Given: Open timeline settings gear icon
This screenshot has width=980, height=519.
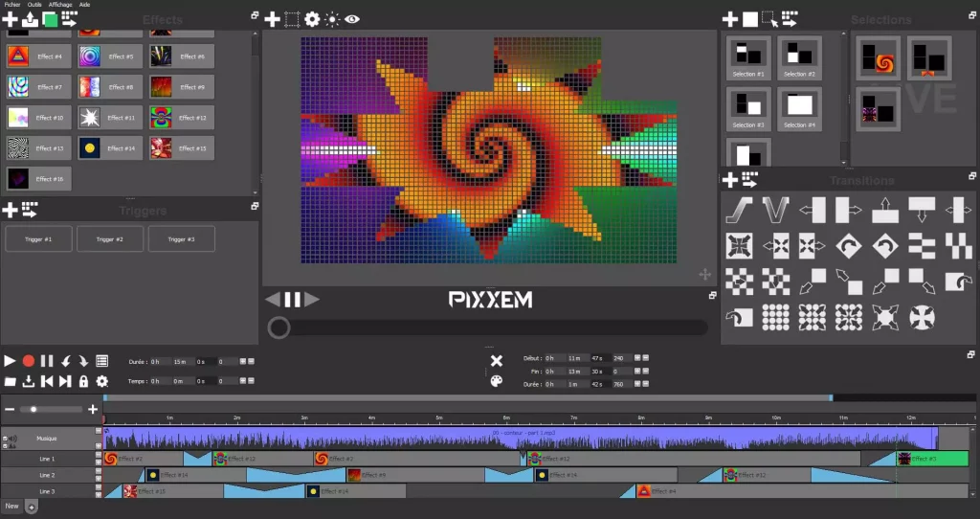Looking at the screenshot, I should point(101,381).
